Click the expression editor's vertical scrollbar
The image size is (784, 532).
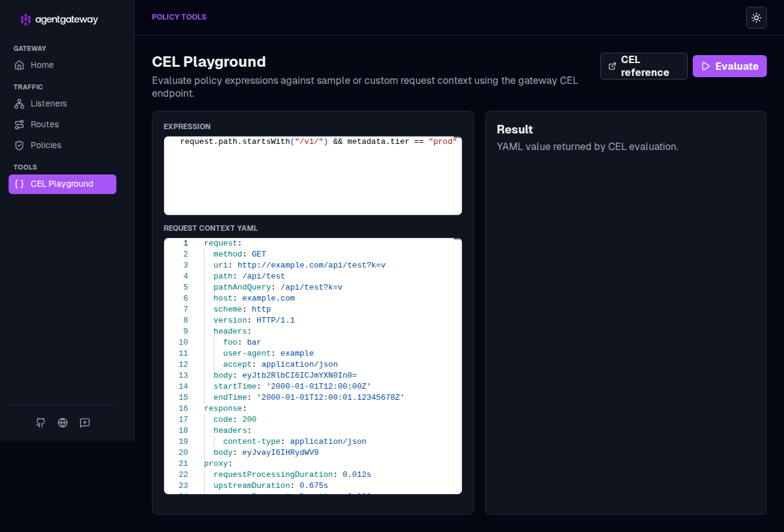pos(458,176)
